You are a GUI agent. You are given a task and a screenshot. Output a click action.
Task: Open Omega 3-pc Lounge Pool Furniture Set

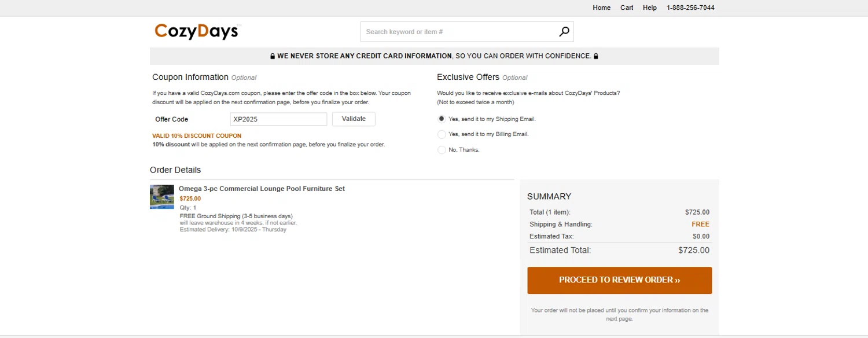(262, 189)
